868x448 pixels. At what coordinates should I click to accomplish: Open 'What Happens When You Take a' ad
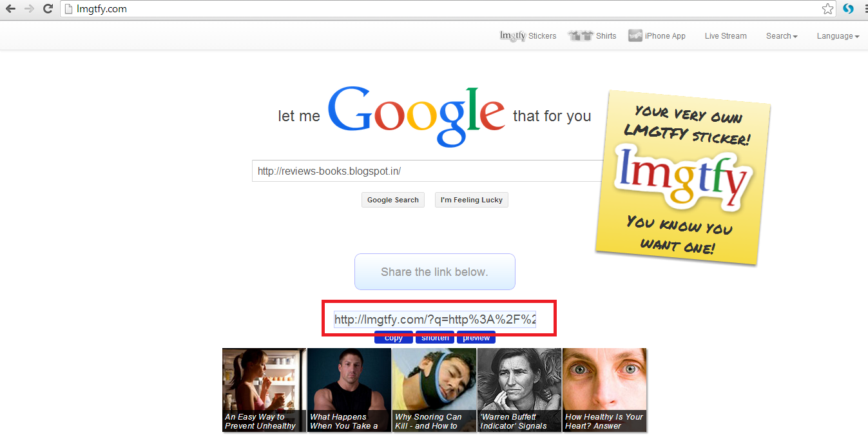pyautogui.click(x=349, y=390)
